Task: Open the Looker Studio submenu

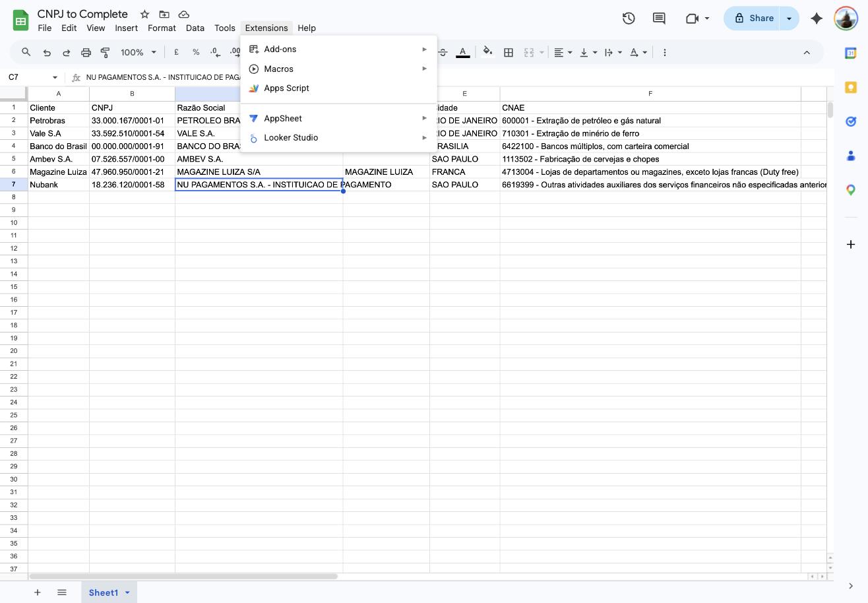Action: tap(338, 137)
